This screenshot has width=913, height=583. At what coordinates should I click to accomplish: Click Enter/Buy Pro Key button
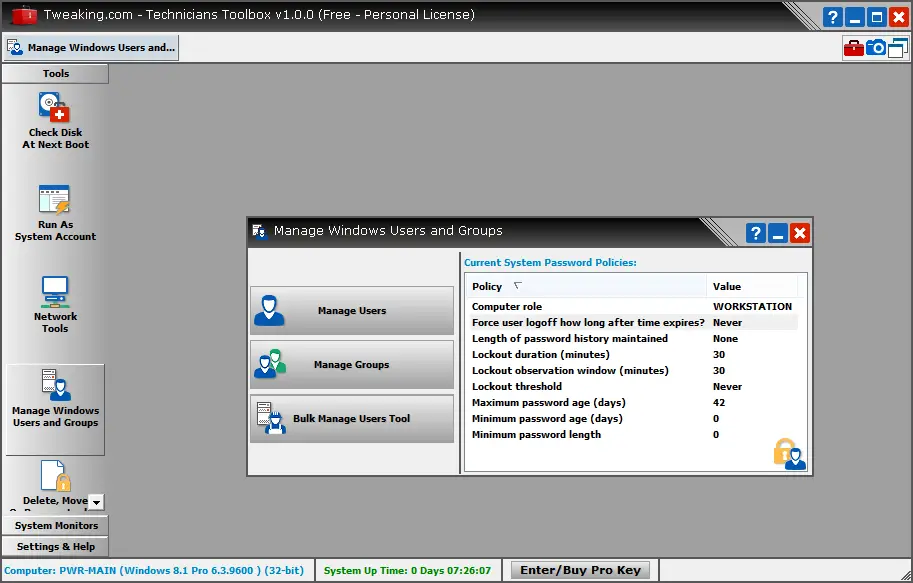pyautogui.click(x=581, y=570)
